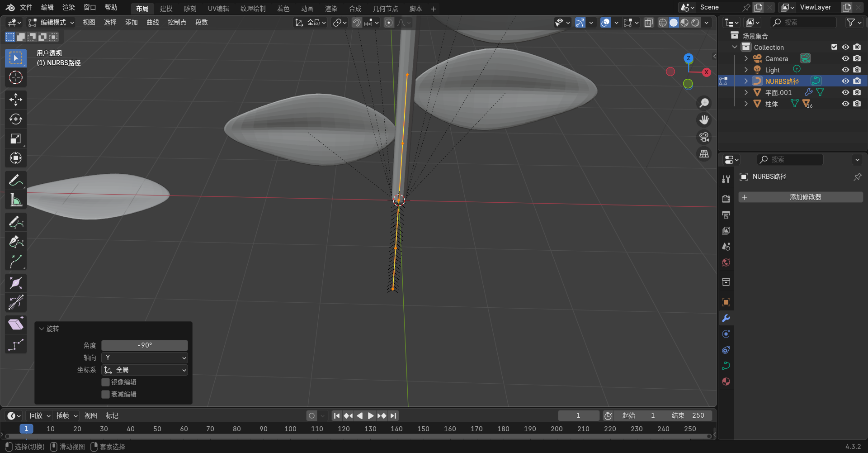Select the Scale tool
This screenshot has height=453, width=868.
[16, 139]
